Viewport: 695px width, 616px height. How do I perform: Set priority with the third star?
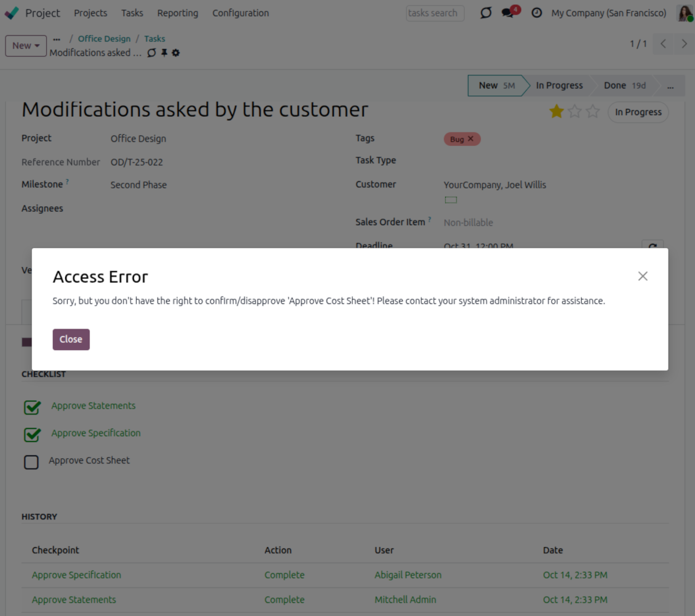pyautogui.click(x=592, y=111)
